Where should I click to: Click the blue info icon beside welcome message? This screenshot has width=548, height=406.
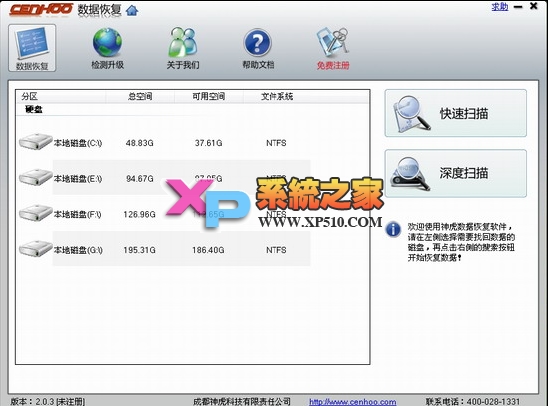pyautogui.click(x=393, y=230)
